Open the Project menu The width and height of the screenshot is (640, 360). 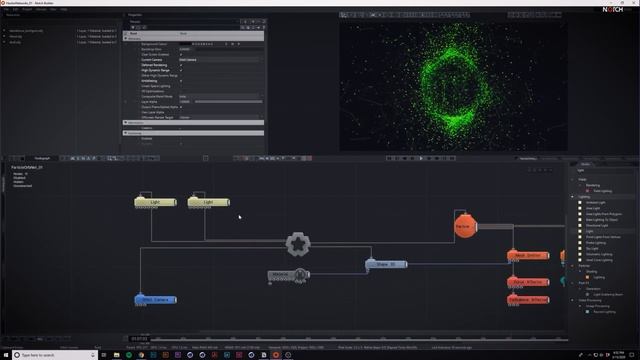pos(27,9)
